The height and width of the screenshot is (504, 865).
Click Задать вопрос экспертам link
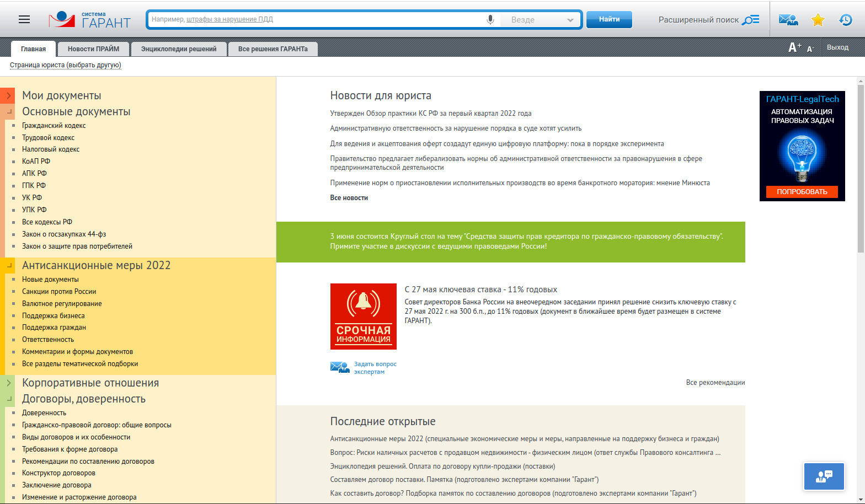375,368
